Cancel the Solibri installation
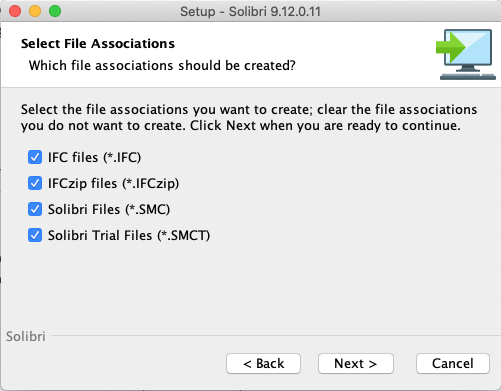501x391 pixels. (453, 363)
